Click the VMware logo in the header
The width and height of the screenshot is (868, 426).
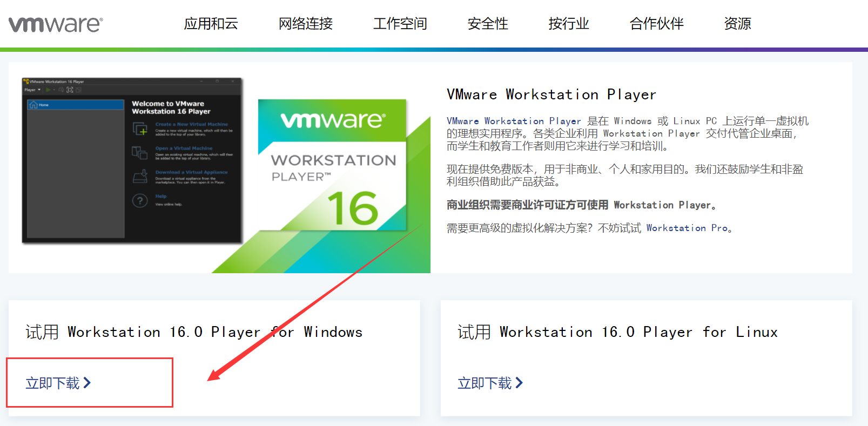[x=56, y=24]
